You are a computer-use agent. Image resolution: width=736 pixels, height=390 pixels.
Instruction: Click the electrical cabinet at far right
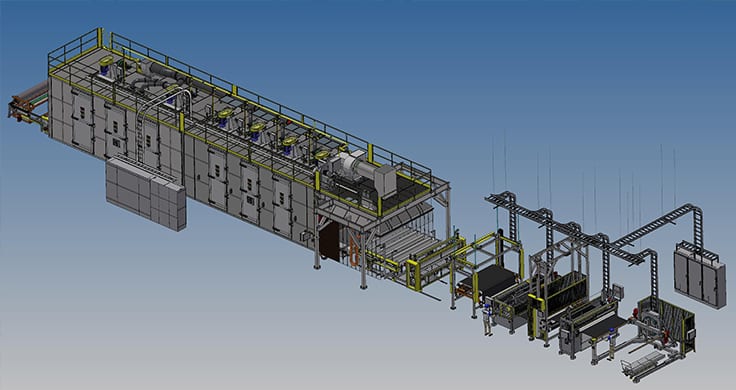pyautogui.click(x=700, y=274)
